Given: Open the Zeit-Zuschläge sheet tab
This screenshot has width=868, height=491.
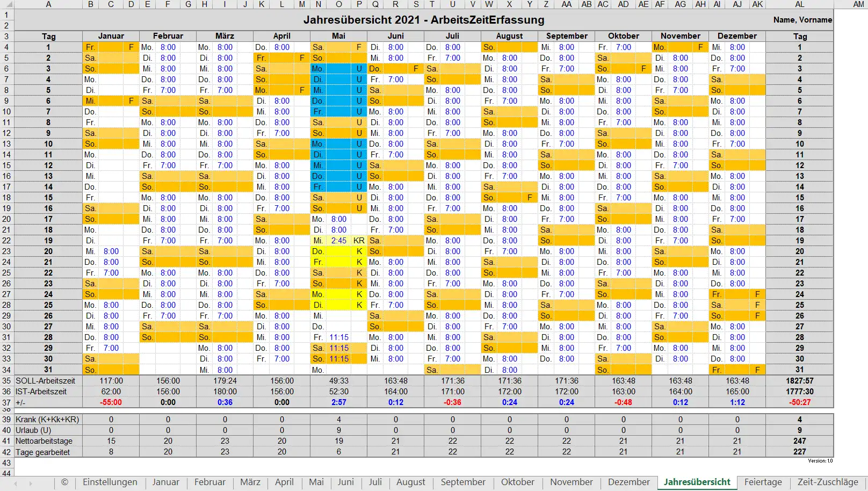Looking at the screenshot, I should 828,482.
